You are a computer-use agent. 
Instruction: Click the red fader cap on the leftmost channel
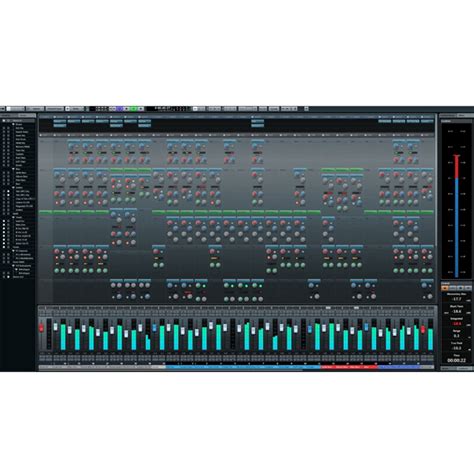41,328
